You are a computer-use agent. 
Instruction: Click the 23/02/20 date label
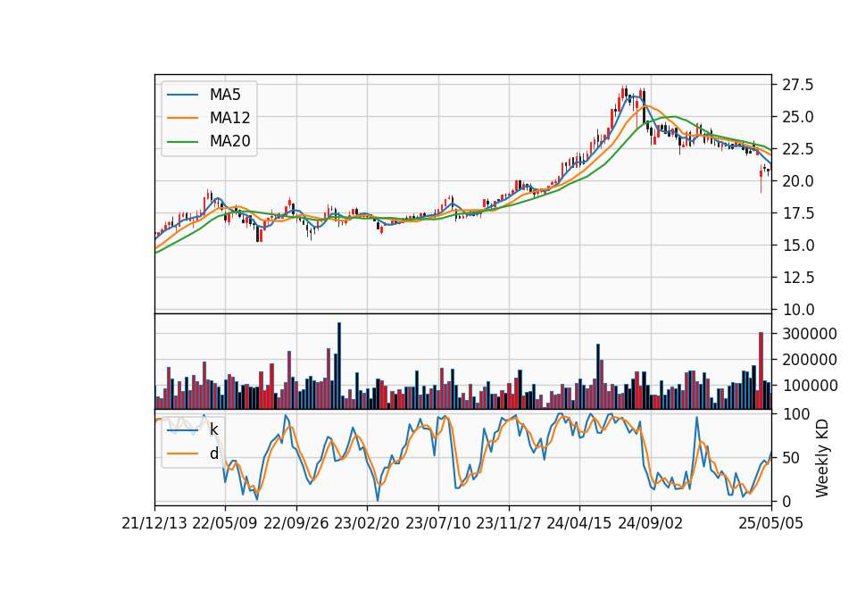pos(367,523)
